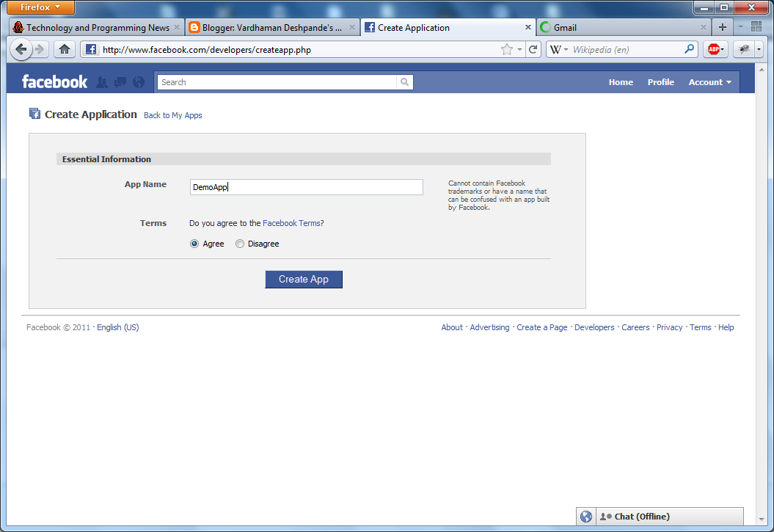
Task: Switch to the Technology and Programming News tab
Action: [95, 26]
